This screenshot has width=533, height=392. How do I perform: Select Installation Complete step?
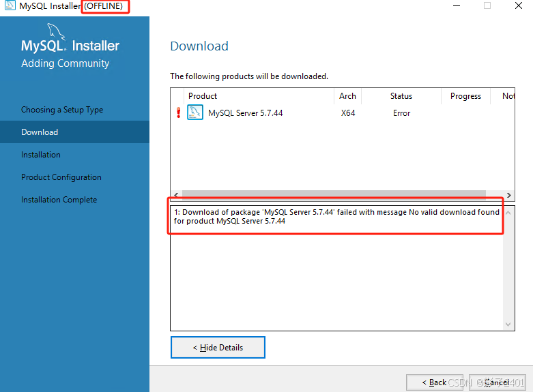[x=59, y=199]
